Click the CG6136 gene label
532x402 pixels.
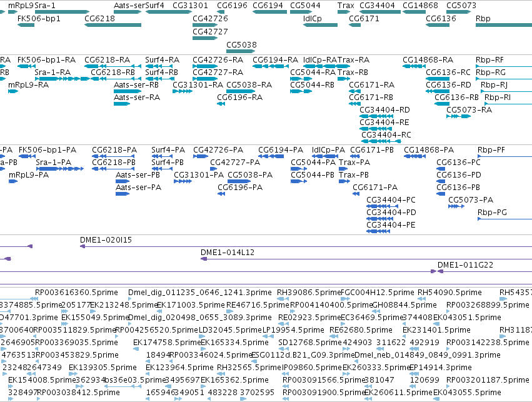click(441, 18)
